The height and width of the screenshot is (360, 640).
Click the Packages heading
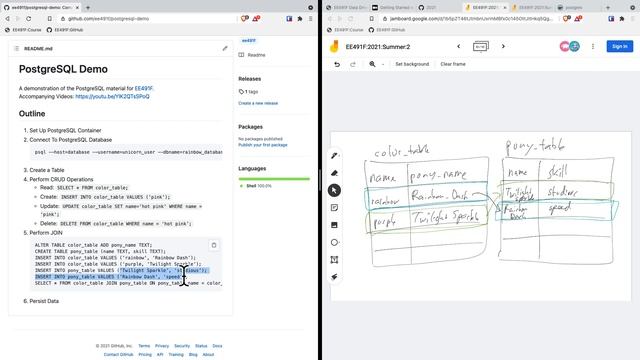click(x=251, y=127)
